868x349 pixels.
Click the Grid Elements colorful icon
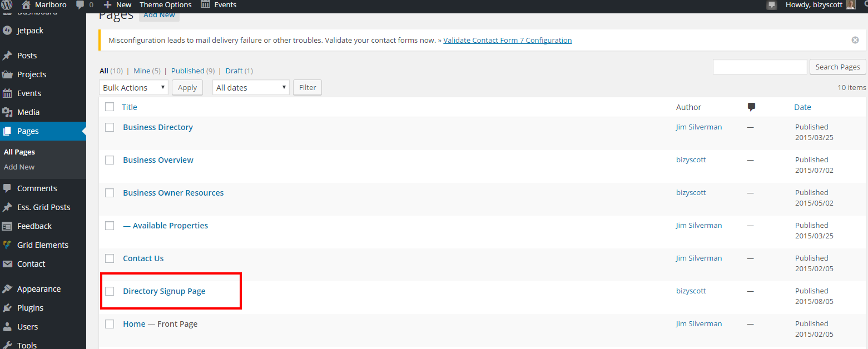point(7,245)
